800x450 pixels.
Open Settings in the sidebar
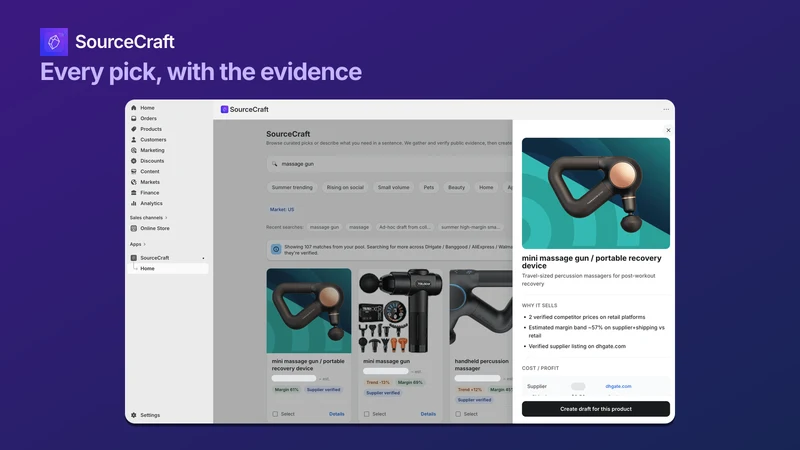(150, 415)
